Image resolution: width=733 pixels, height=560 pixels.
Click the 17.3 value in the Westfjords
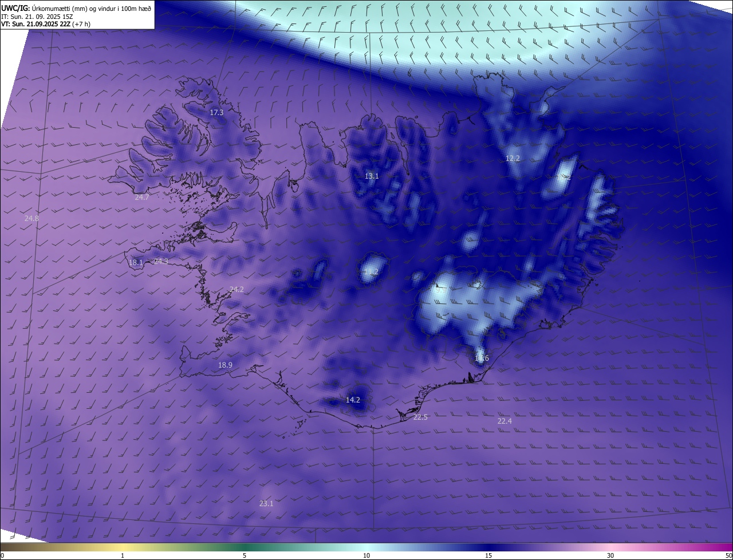coord(216,113)
